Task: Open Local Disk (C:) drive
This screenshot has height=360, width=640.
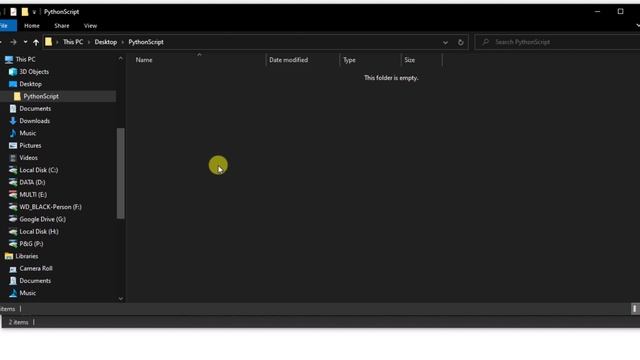Action: pos(39,170)
